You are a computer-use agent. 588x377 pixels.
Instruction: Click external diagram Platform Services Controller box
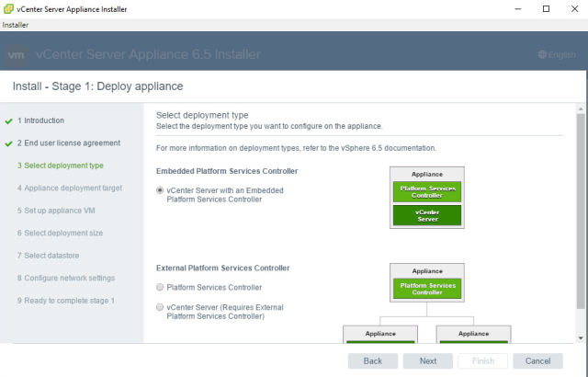pos(427,289)
